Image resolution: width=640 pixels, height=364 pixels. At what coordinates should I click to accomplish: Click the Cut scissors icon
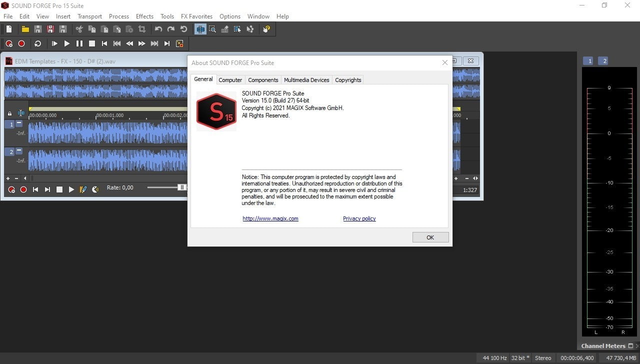click(x=79, y=29)
